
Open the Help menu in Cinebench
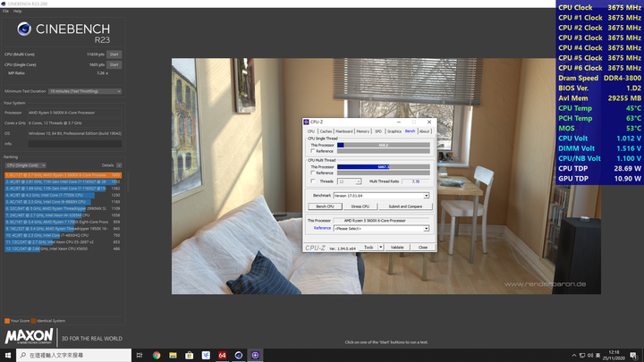coord(17,11)
